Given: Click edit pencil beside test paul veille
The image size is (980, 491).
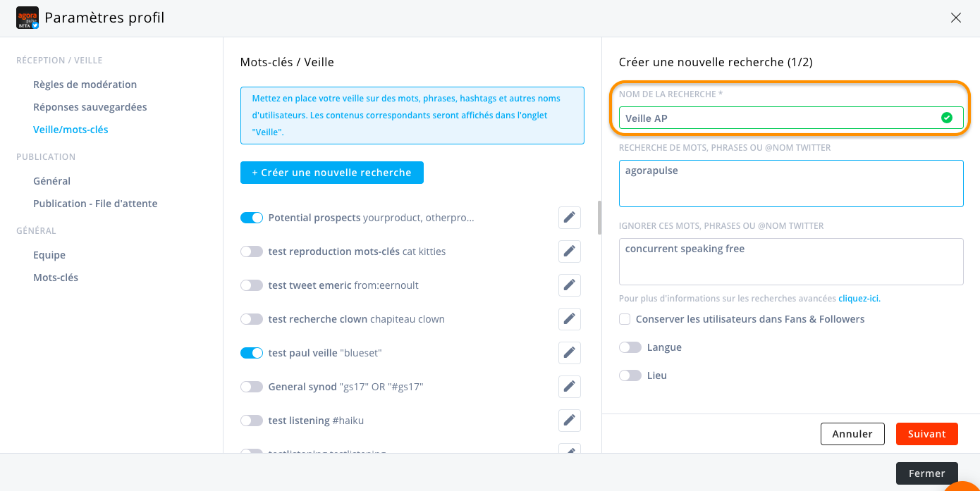Looking at the screenshot, I should (570, 353).
